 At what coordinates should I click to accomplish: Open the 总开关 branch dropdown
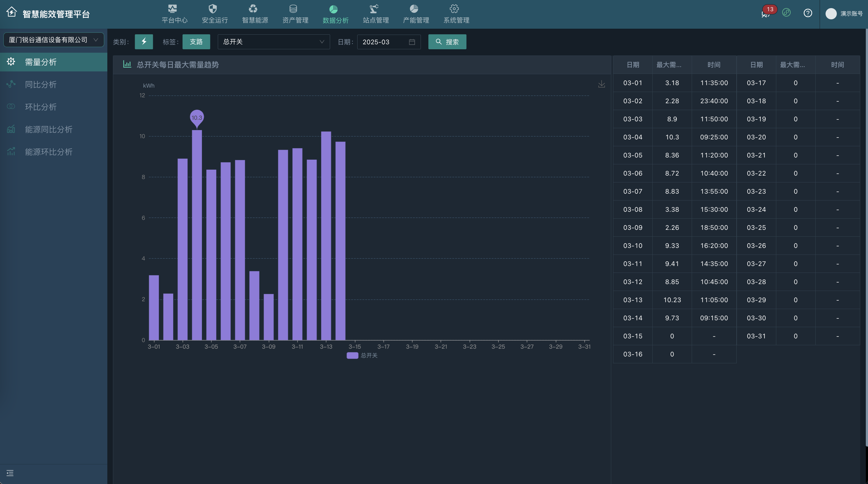273,42
